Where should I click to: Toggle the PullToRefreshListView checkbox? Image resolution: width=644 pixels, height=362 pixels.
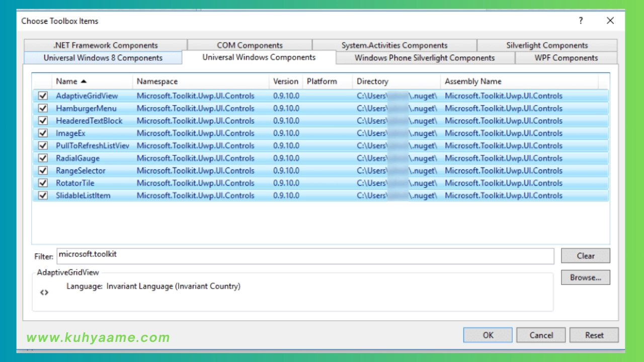coord(43,146)
